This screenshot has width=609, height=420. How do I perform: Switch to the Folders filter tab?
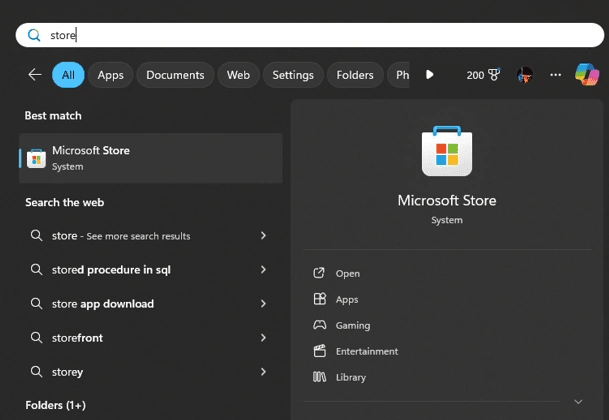click(355, 75)
